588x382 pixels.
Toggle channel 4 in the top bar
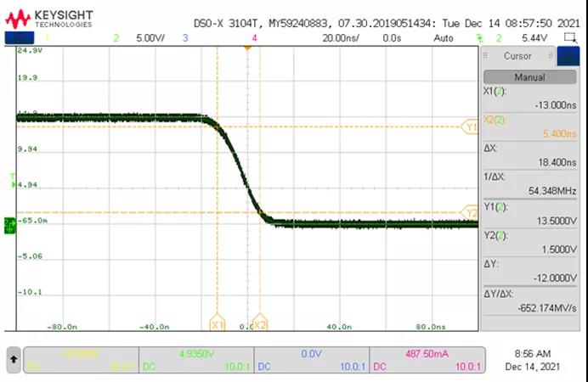254,38
